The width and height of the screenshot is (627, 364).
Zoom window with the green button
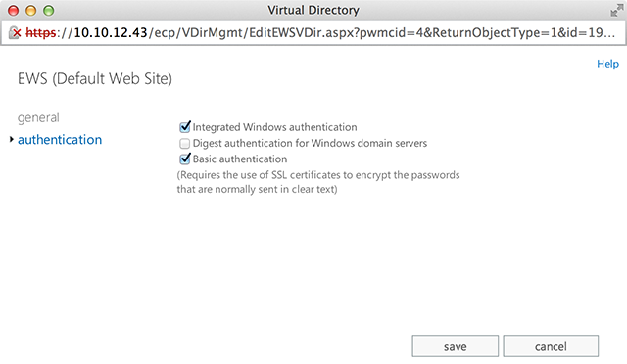(x=48, y=11)
